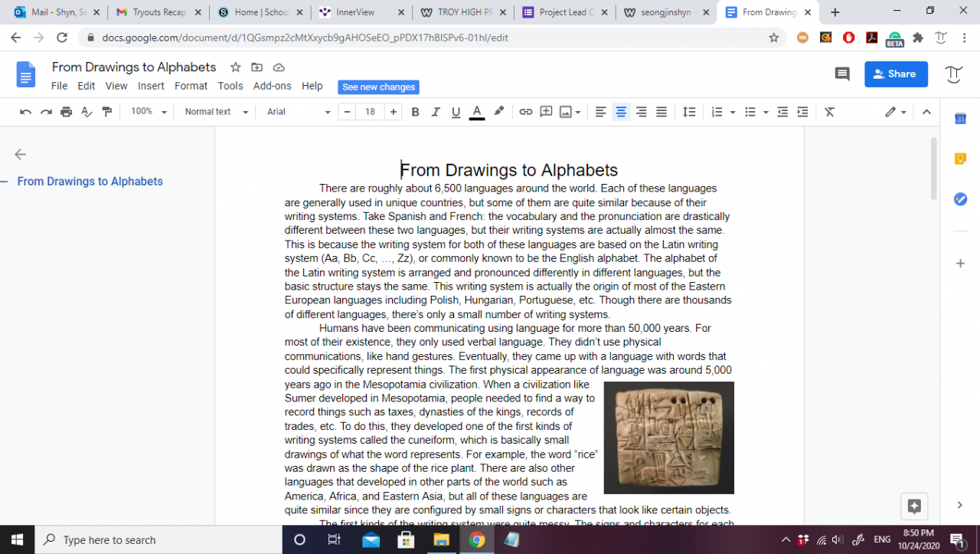The width and height of the screenshot is (980, 554).
Task: Toggle italic text formatting
Action: (436, 112)
